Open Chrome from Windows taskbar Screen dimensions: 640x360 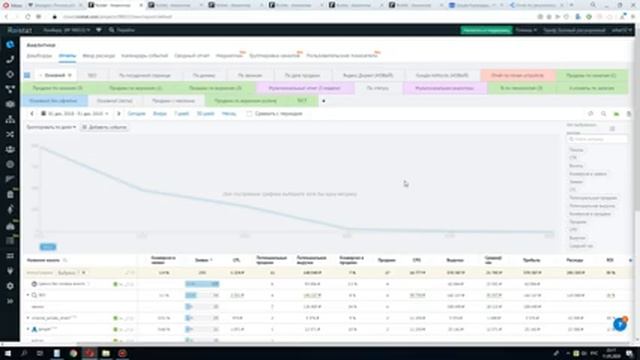tap(73, 353)
